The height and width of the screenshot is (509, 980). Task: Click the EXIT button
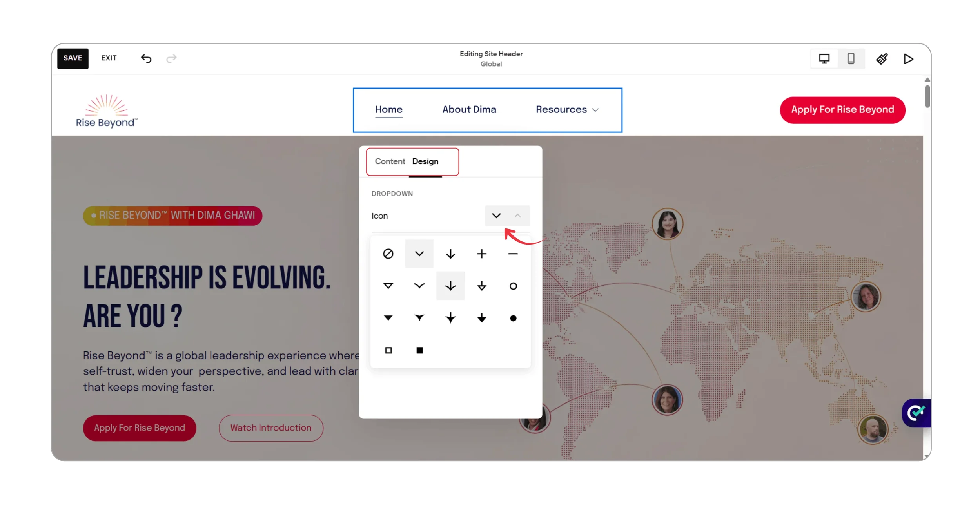coord(109,58)
